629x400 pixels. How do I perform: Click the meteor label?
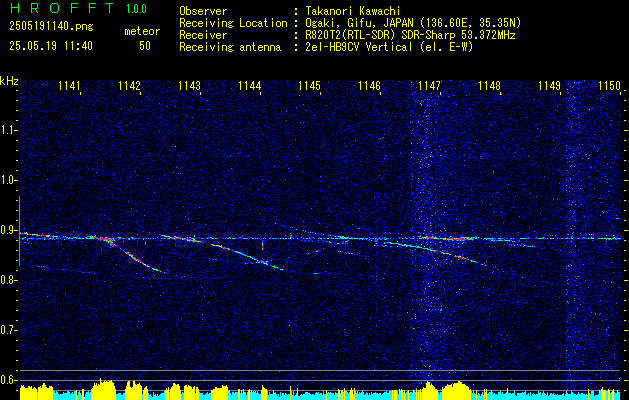tap(142, 31)
